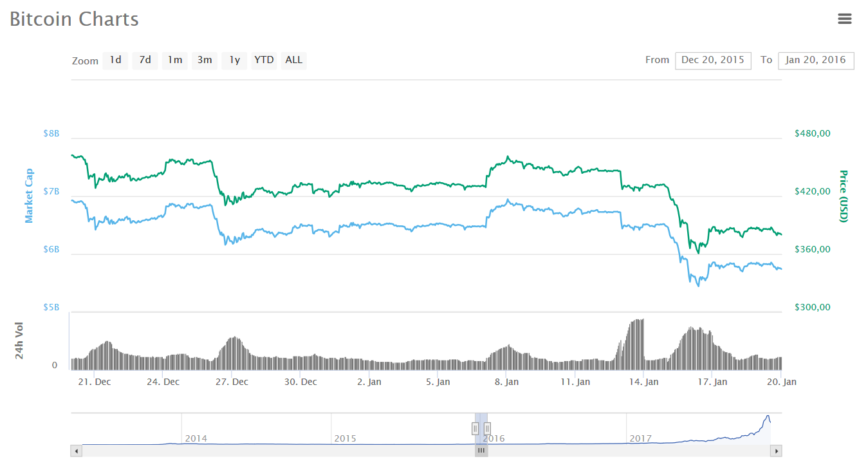Viewport: 868px width, 459px height.
Task: Click the 30. Dec date label
Action: click(x=300, y=382)
